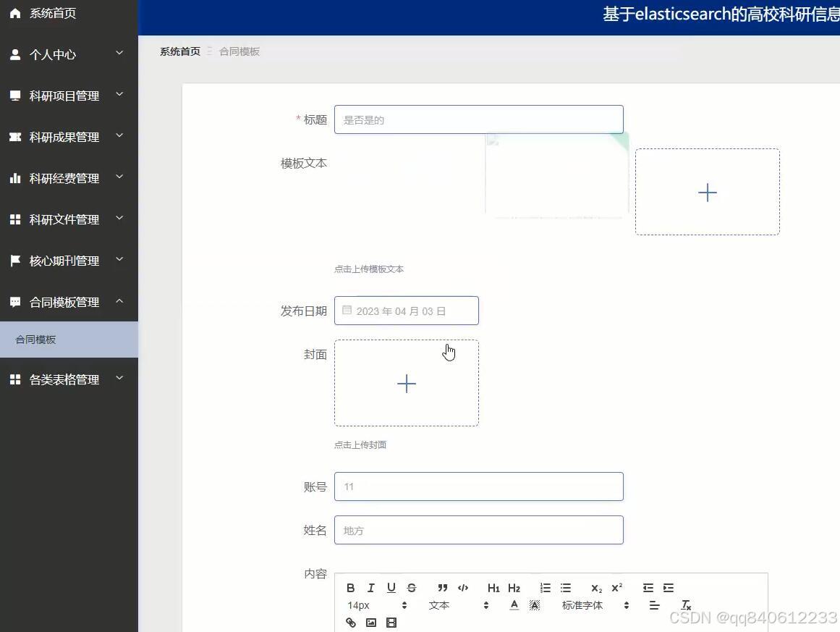Insert a hyperlink in the editor
Viewport: 840px width, 632px height.
tap(350, 623)
